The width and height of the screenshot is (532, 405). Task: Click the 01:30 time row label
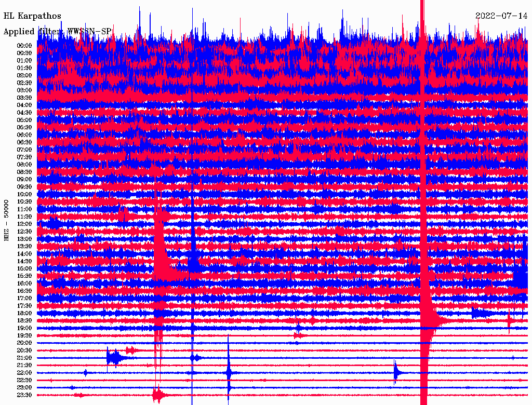click(24, 68)
